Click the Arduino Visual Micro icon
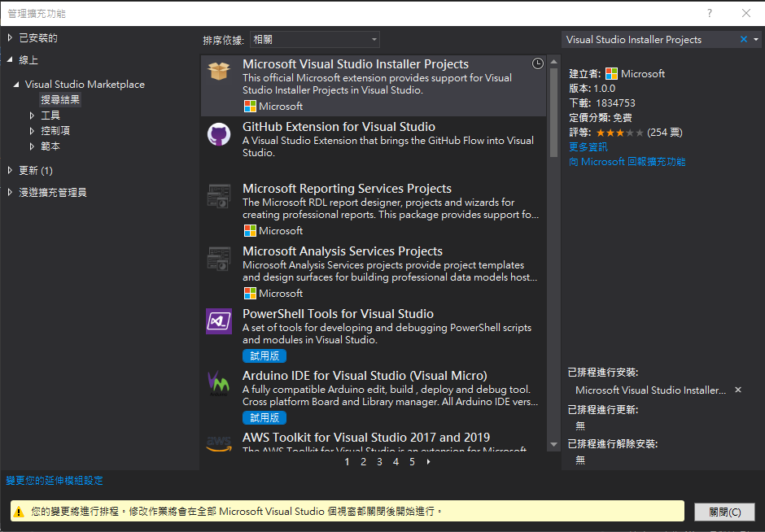Screen dimensions: 765x532 pos(219,383)
